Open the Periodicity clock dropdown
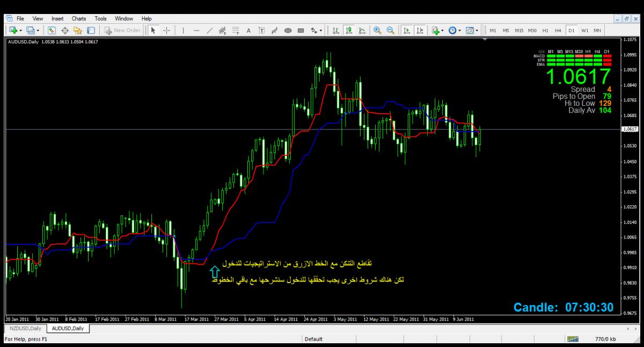Screen dimensions: 644x347 (x=455, y=31)
